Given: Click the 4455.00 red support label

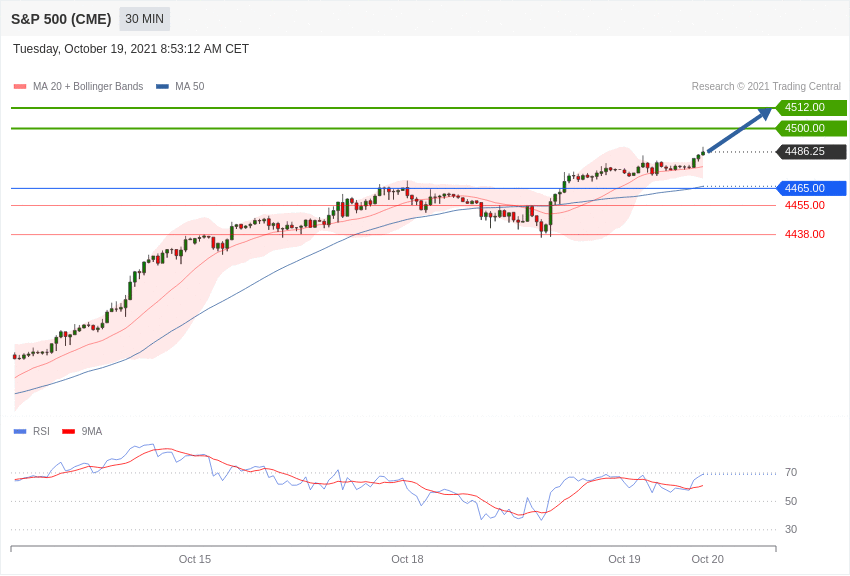Looking at the screenshot, I should [x=804, y=206].
